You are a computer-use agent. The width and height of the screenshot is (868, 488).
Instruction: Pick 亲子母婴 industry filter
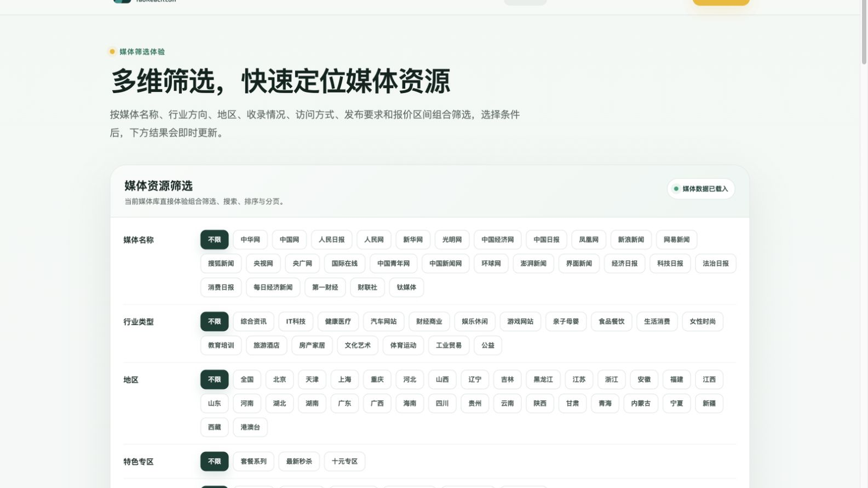tap(566, 322)
